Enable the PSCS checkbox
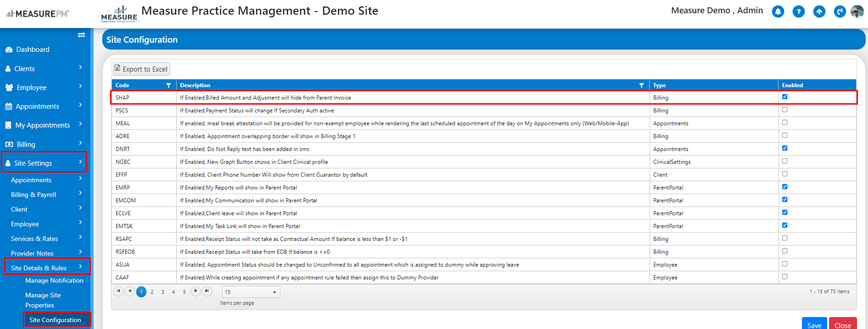The height and width of the screenshot is (329, 868). pos(785,110)
